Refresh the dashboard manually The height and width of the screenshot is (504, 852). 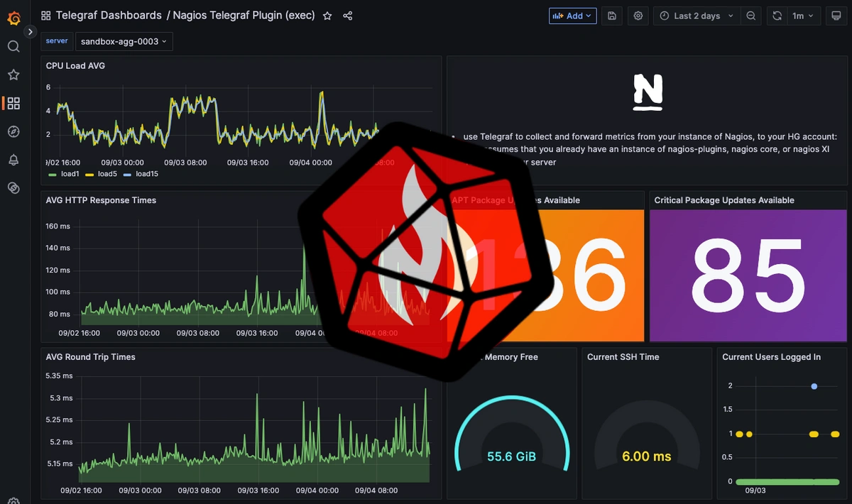[777, 16]
